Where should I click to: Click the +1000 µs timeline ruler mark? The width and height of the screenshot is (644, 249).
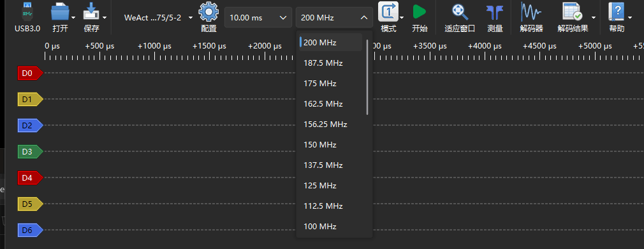pos(154,46)
